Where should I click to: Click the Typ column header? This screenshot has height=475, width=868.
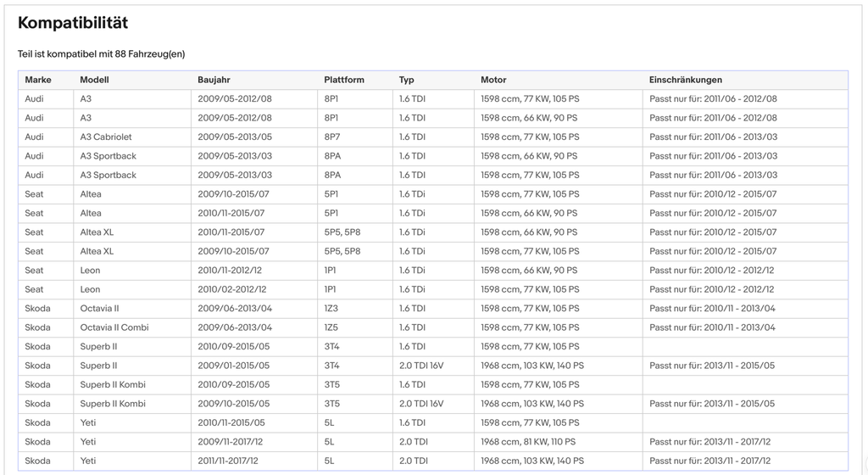(x=407, y=80)
